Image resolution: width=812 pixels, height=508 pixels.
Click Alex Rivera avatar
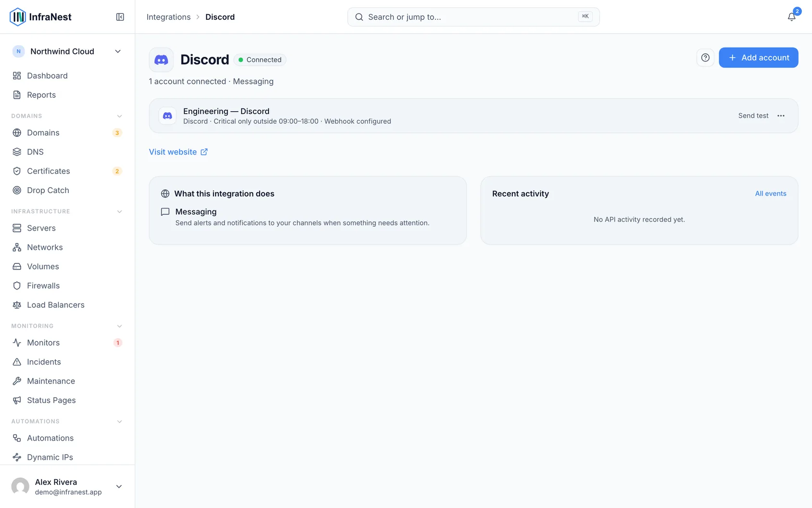click(x=20, y=486)
